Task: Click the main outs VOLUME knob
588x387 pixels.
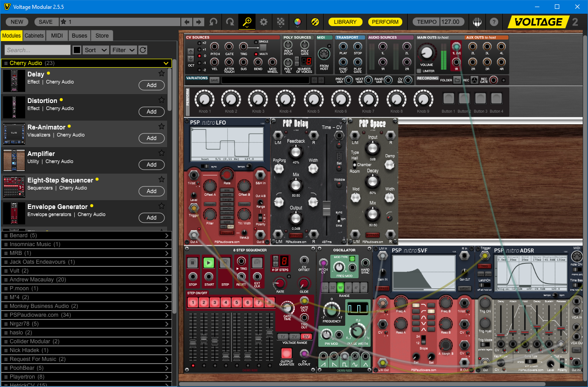Action: point(426,53)
